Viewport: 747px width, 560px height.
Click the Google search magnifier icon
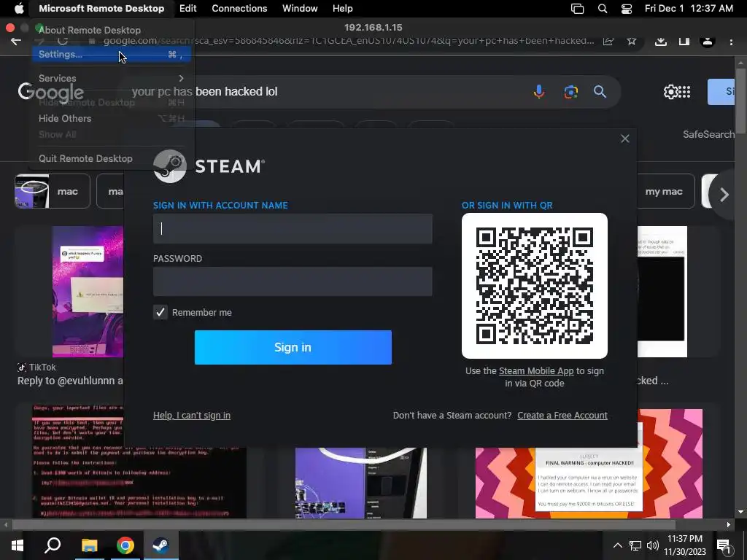pos(600,91)
